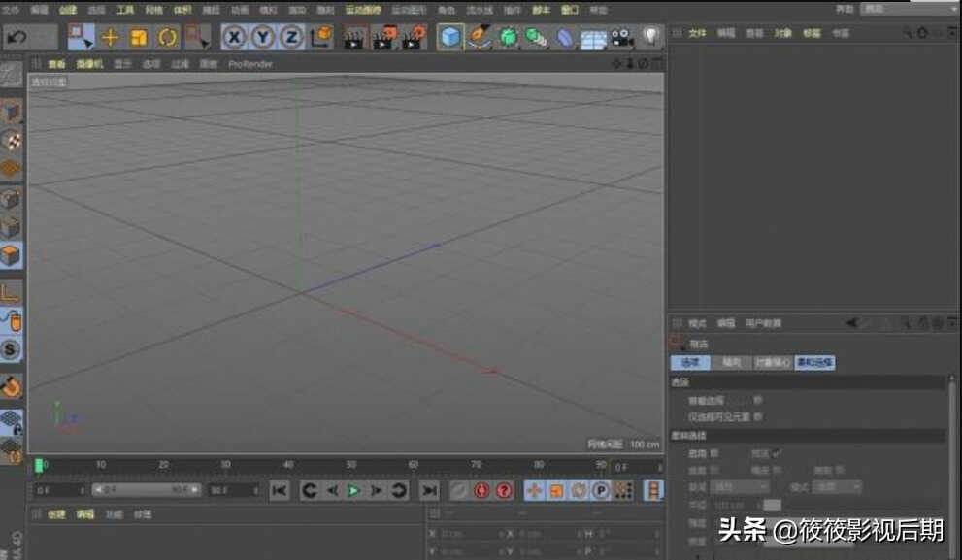Click the Enable Axis L-shaped icon

[x=11, y=292]
